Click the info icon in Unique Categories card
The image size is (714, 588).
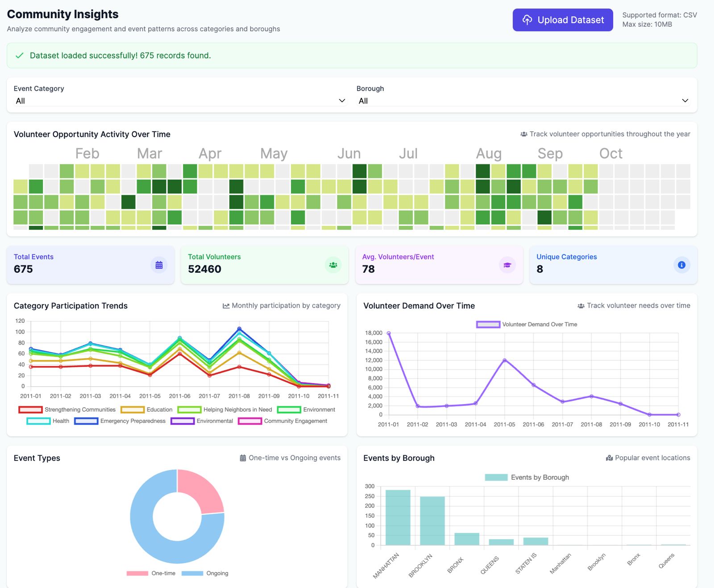coord(681,265)
